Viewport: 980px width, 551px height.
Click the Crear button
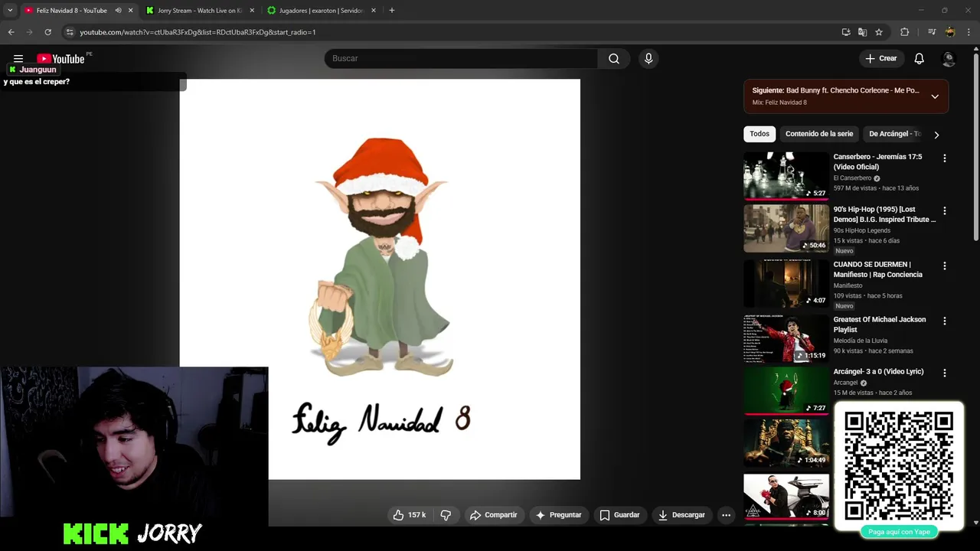pyautogui.click(x=880, y=58)
